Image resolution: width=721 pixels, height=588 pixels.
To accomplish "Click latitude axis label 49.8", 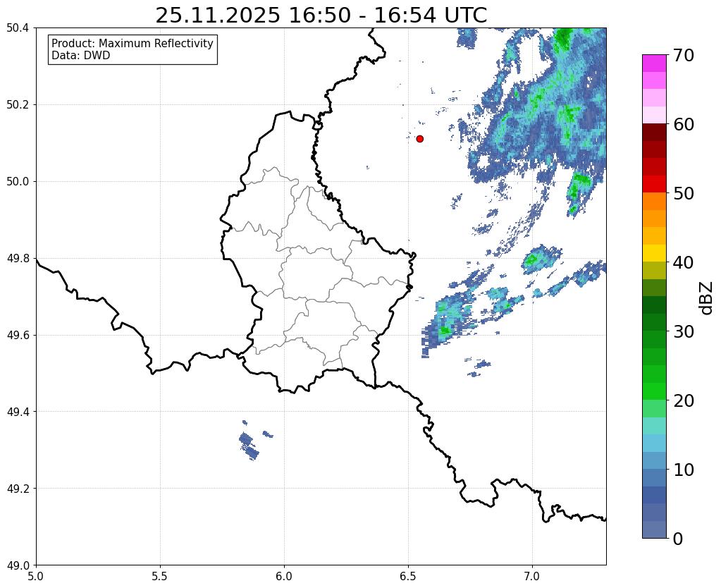I will pos(18,259).
